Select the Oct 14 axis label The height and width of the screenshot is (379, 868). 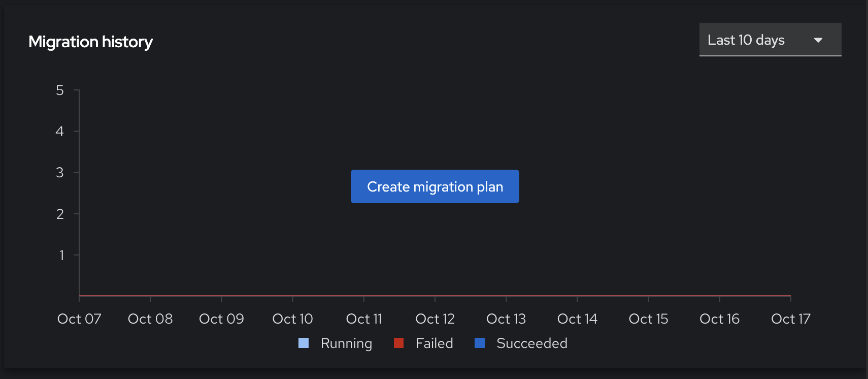[577, 319]
